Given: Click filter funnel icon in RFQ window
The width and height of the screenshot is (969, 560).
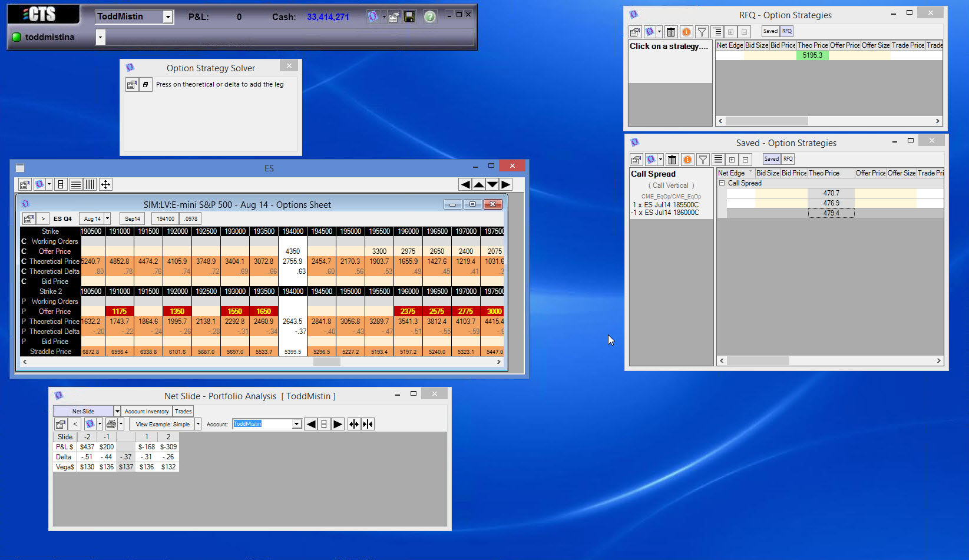Looking at the screenshot, I should click(702, 32).
